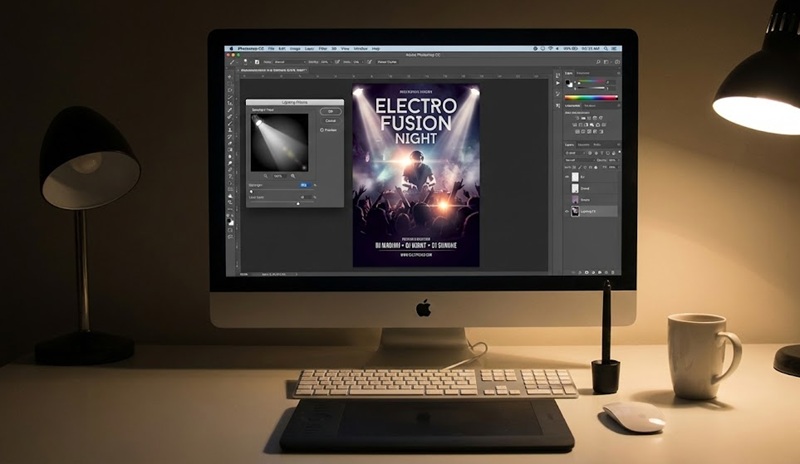Click the new adjustment layer icon
Viewport: 800px width, 464px height.
click(x=593, y=273)
